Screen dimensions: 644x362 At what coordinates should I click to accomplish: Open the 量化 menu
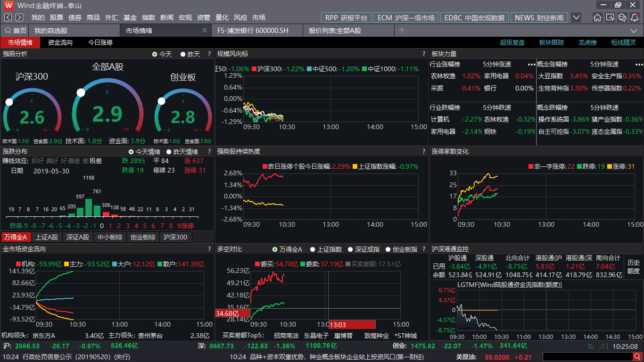[222, 17]
